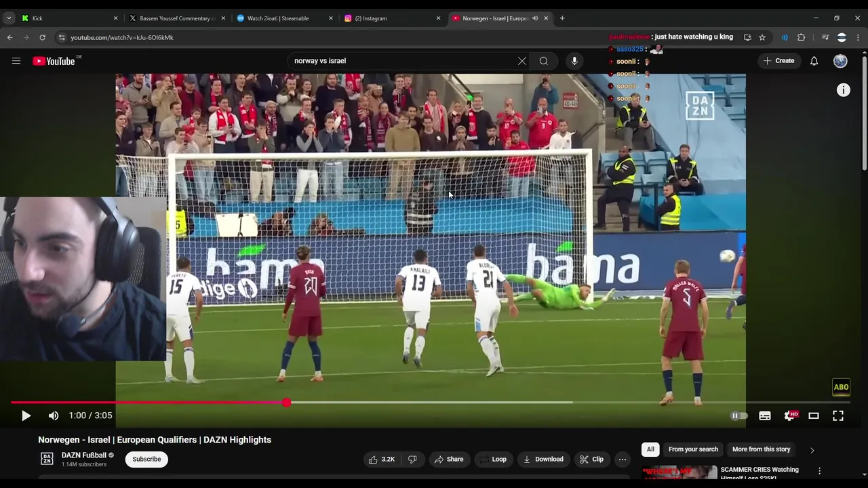The height and width of the screenshot is (488, 868).
Task: Open the browser extensions puzzle icon
Action: click(x=802, y=37)
